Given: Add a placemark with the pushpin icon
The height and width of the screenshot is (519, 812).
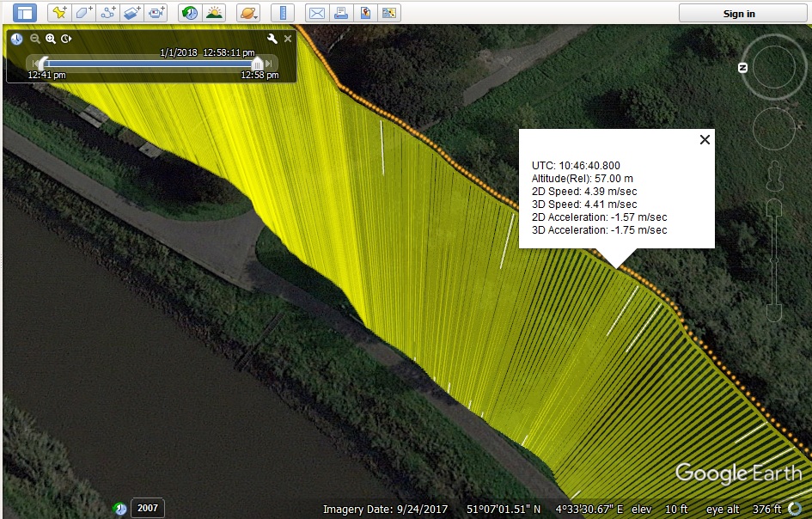Looking at the screenshot, I should pyautogui.click(x=59, y=13).
